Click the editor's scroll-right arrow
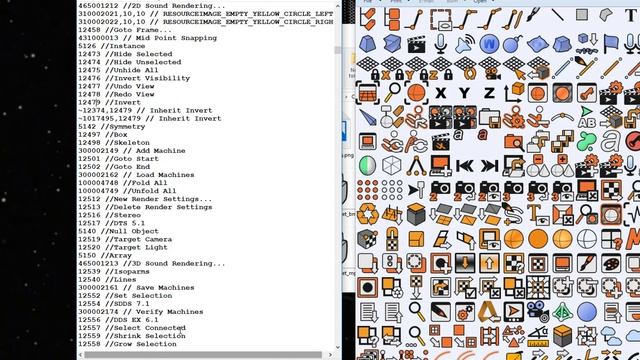The height and width of the screenshot is (360, 640). click(x=330, y=355)
